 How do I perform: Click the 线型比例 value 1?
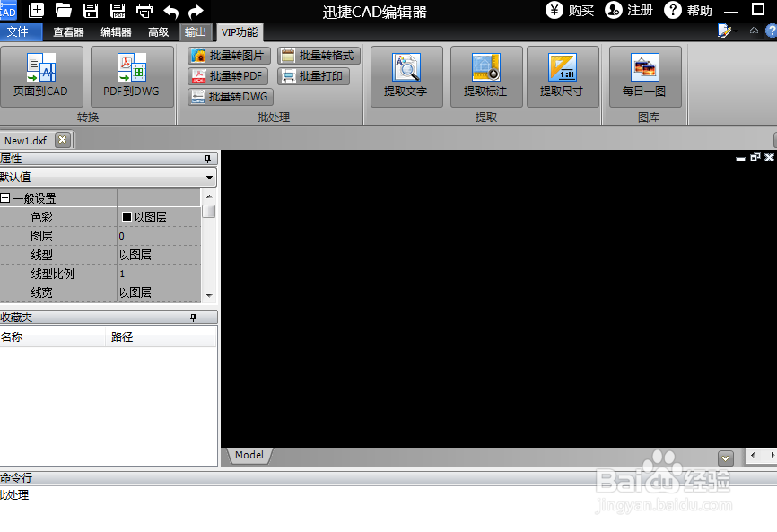coord(160,274)
